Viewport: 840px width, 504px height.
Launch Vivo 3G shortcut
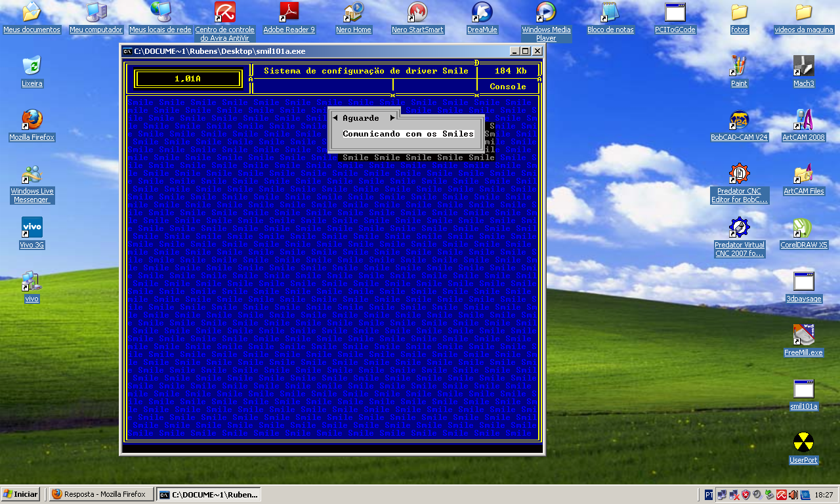pos(31,233)
